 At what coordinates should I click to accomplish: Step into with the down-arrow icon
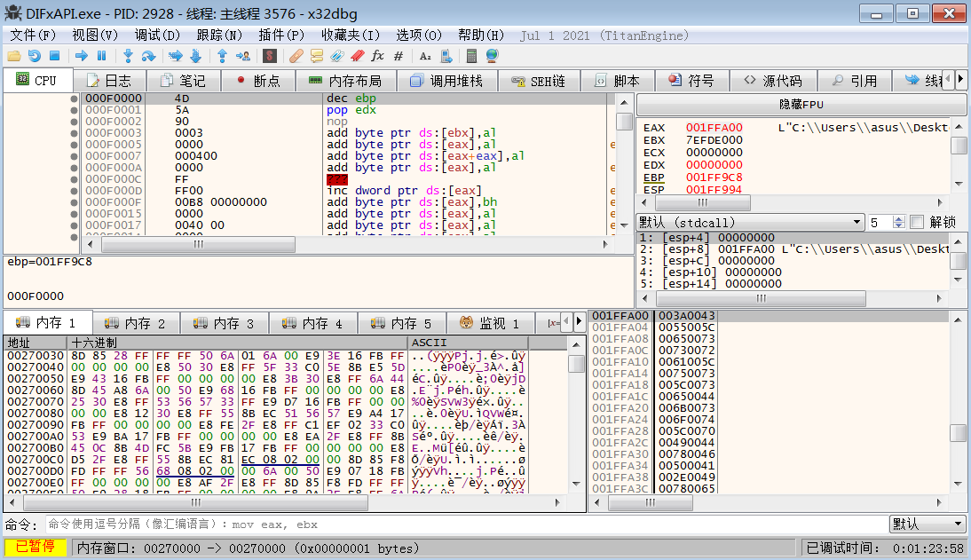(x=128, y=56)
